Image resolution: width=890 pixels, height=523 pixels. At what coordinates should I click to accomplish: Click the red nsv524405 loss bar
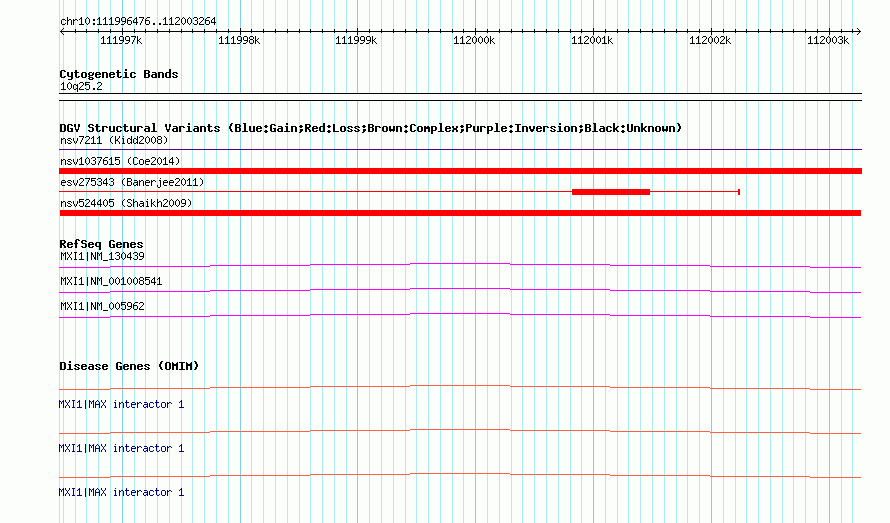pos(460,213)
